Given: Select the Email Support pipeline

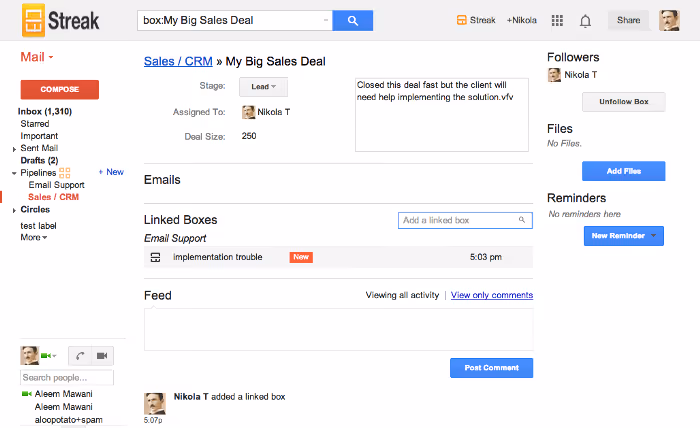Looking at the screenshot, I should 56,185.
